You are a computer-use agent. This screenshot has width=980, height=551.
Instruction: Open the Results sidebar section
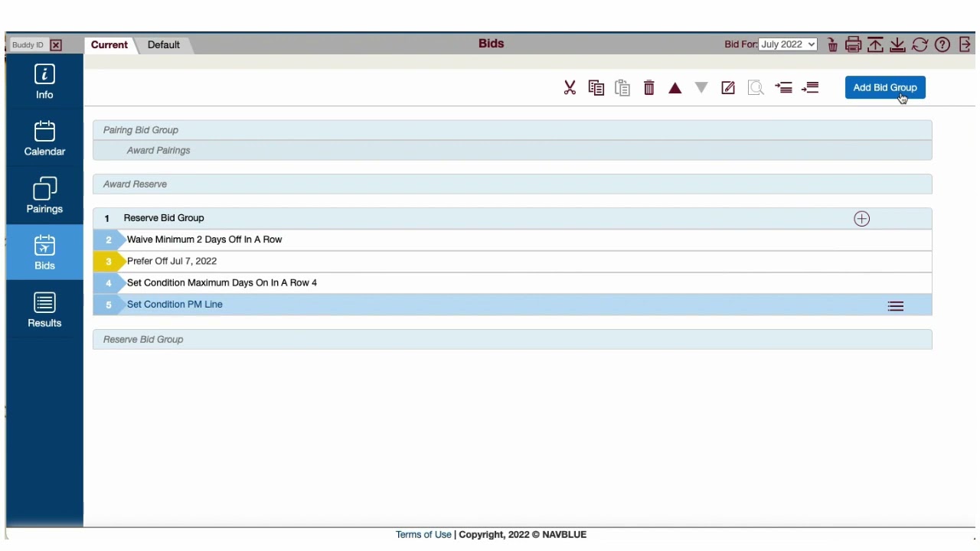click(x=44, y=310)
